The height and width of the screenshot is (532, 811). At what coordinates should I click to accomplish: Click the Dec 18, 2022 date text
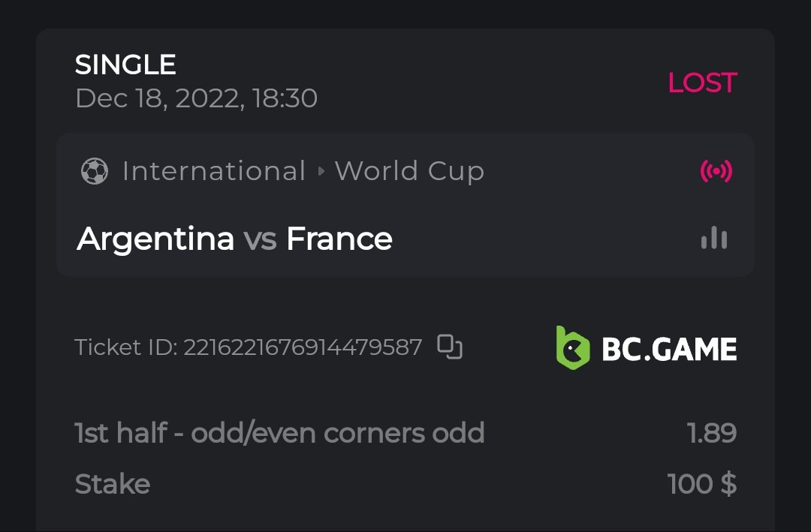196,98
